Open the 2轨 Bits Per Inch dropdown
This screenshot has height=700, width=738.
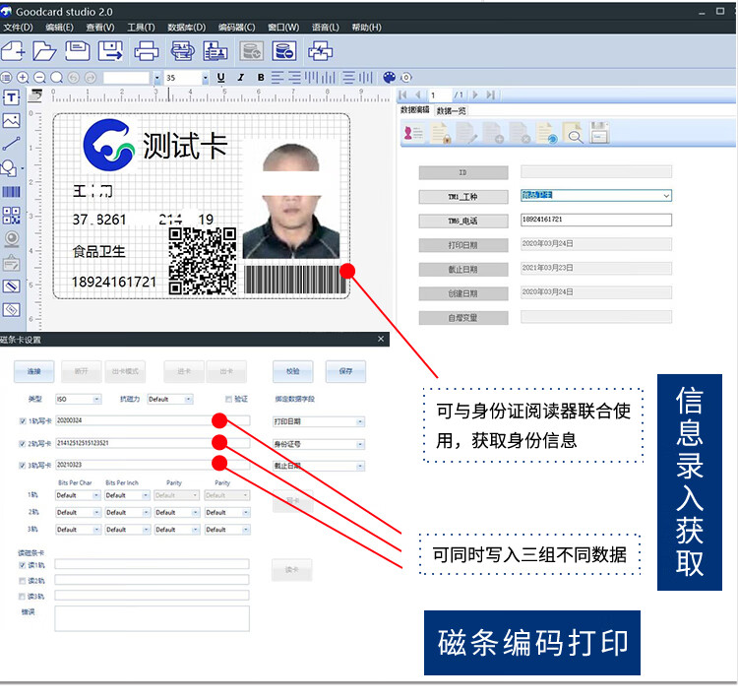[128, 512]
